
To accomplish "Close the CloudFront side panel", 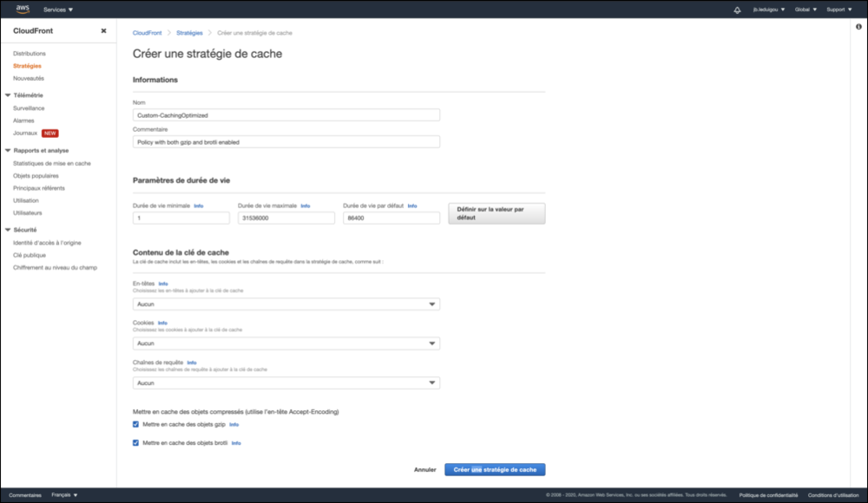I will pos(103,31).
